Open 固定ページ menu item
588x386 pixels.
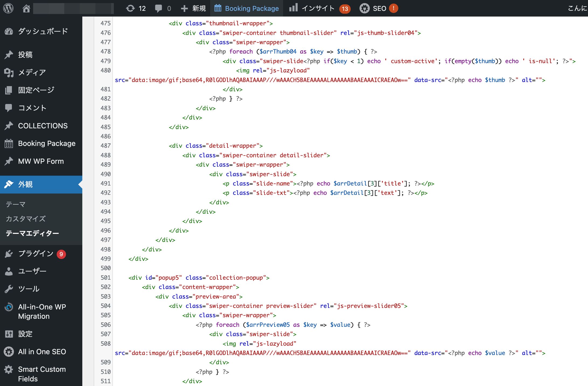[36, 90]
